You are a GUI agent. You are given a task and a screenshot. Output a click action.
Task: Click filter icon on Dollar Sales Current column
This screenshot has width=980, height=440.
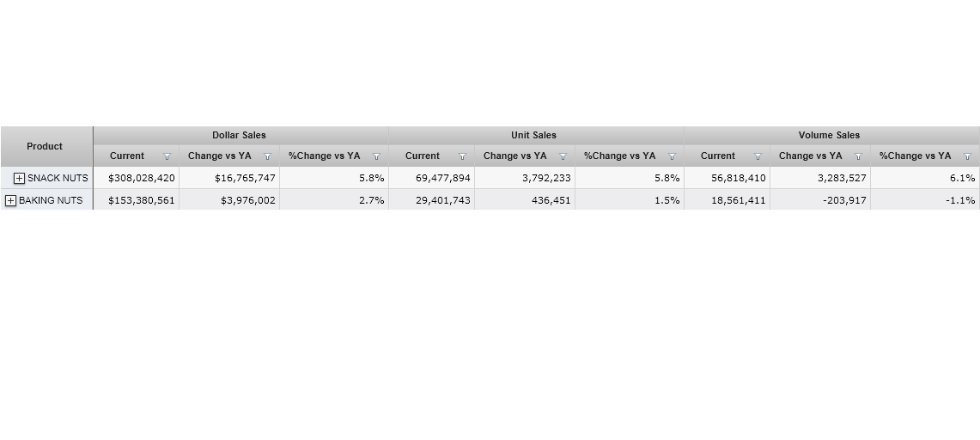pyautogui.click(x=167, y=156)
